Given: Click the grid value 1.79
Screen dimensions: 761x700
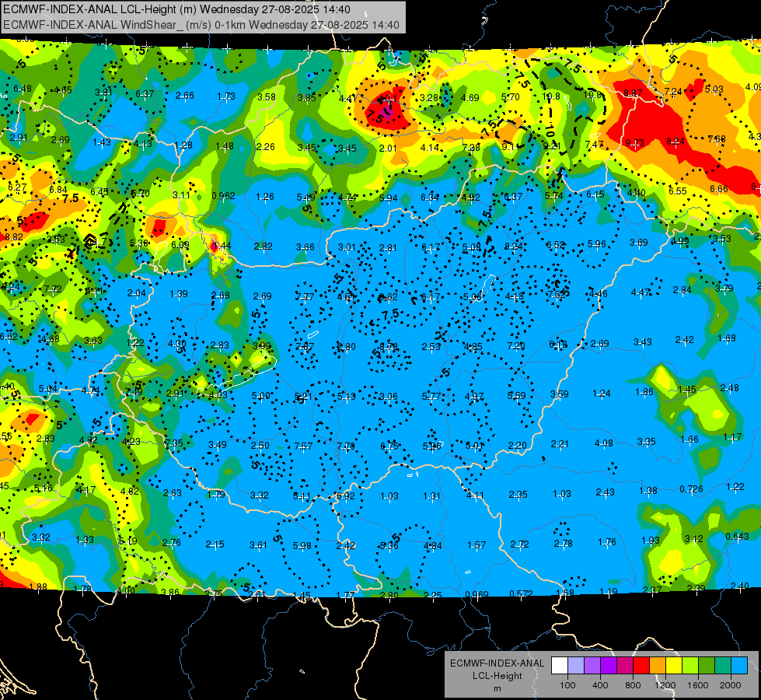Looking at the screenshot, I should point(216,495).
